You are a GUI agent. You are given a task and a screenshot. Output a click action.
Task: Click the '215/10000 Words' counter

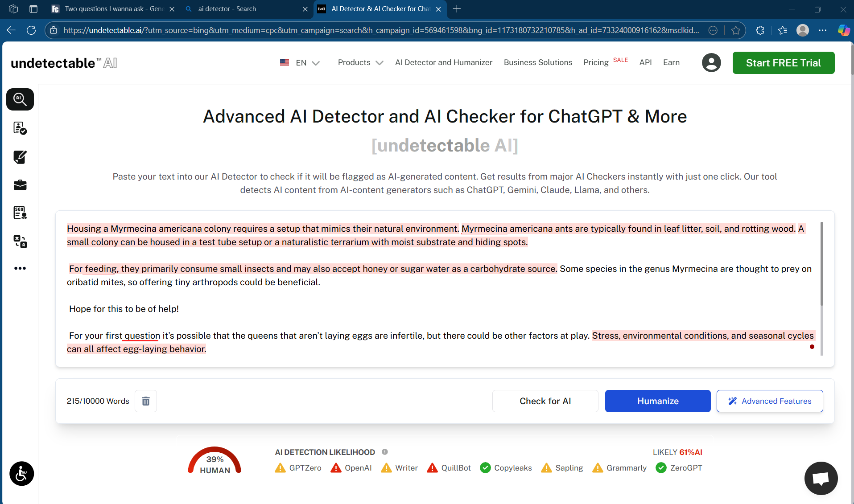[98, 401]
